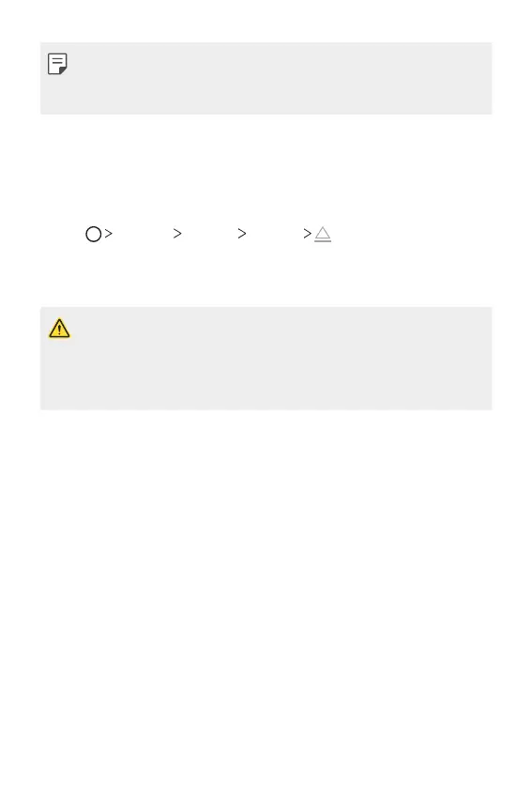The height and width of the screenshot is (798, 532).
Task: Click the folded corner of the note icon
Action: (x=63, y=70)
